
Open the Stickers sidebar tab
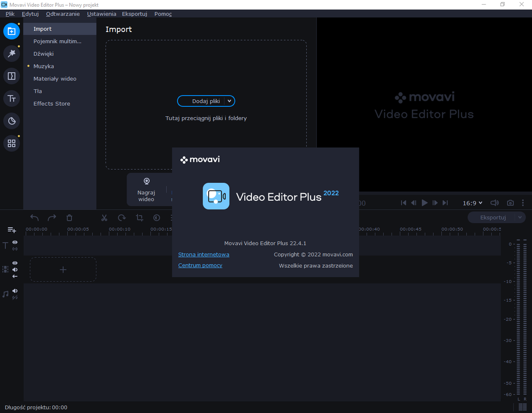11,121
